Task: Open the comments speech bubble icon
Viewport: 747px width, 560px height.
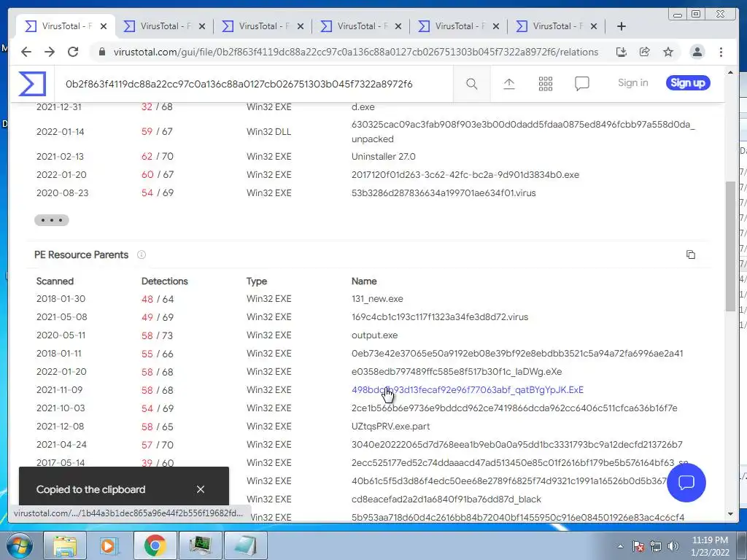Action: [581, 84]
